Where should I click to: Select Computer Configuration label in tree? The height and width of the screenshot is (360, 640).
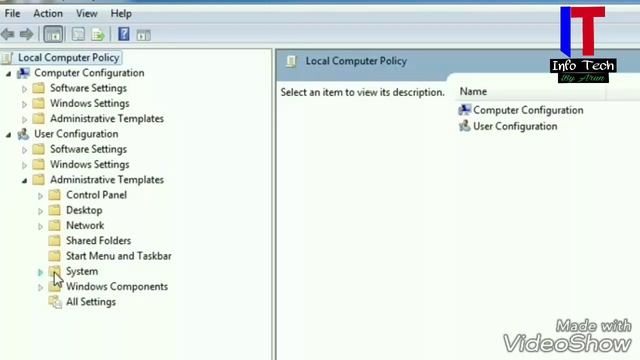(89, 73)
